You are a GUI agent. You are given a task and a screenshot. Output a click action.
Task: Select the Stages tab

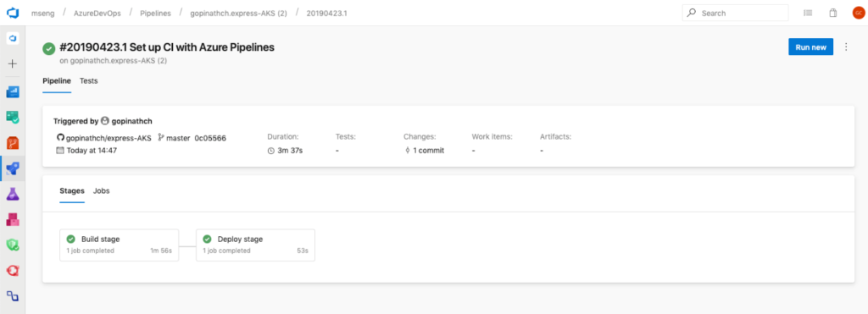(x=72, y=190)
